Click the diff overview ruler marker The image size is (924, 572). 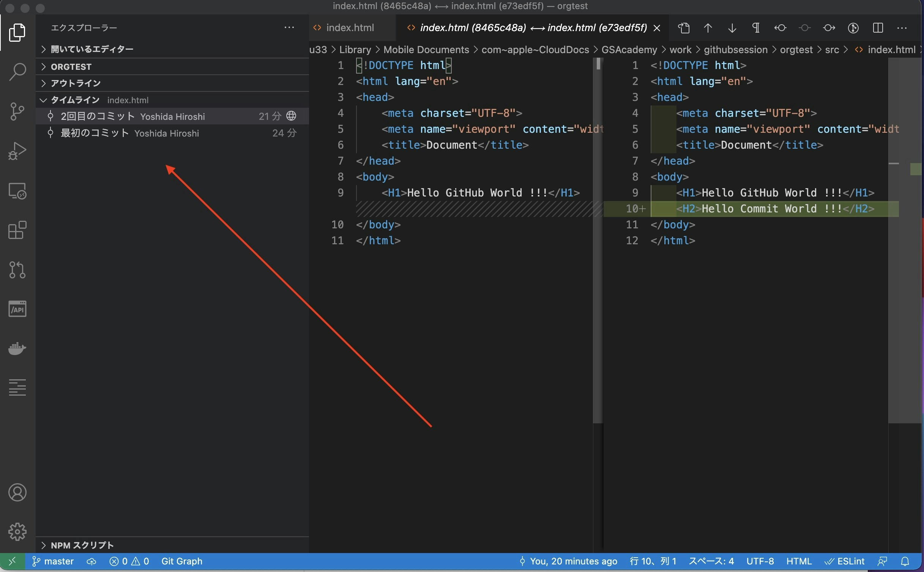point(916,169)
